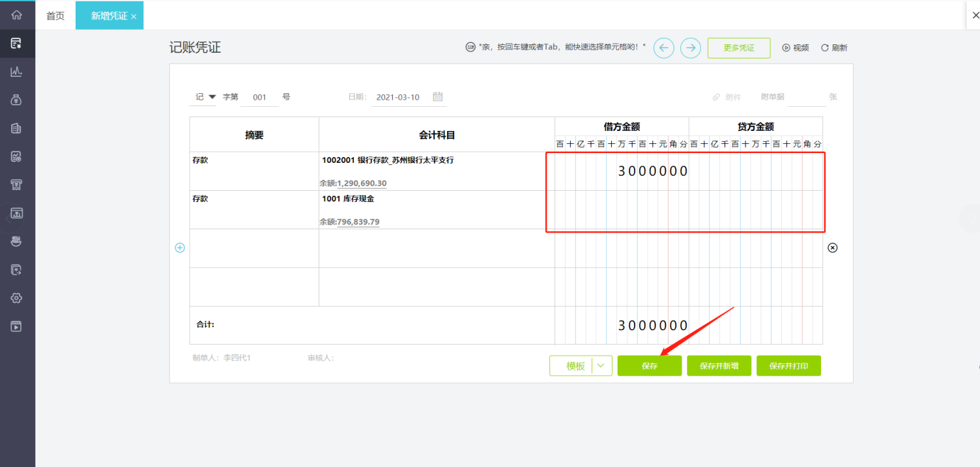Screen dimensions: 980x467
Task: Click the 附件 attachment link icon
Action: (x=716, y=97)
